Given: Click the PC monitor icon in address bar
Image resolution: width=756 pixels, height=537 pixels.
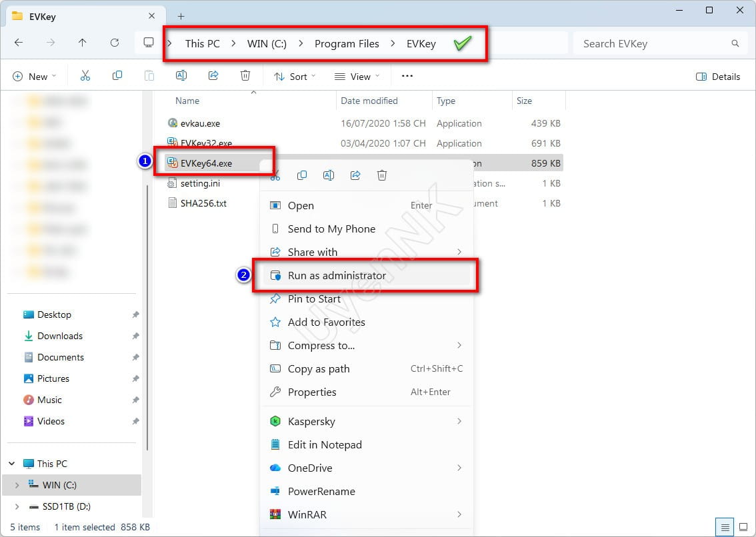Looking at the screenshot, I should [149, 43].
